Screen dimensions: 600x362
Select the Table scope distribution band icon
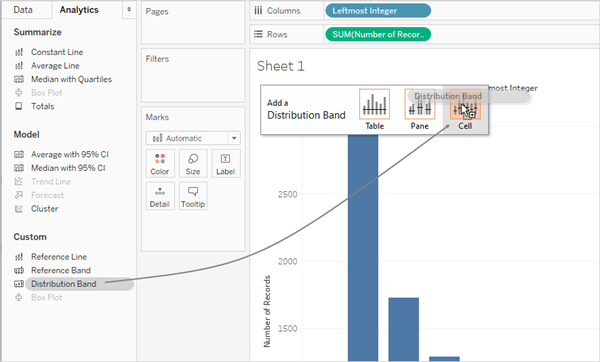point(374,104)
